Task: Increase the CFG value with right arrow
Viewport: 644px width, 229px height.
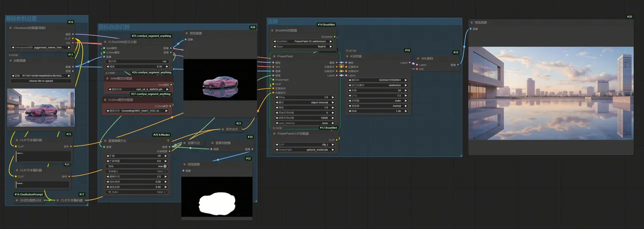Action: 406,95
